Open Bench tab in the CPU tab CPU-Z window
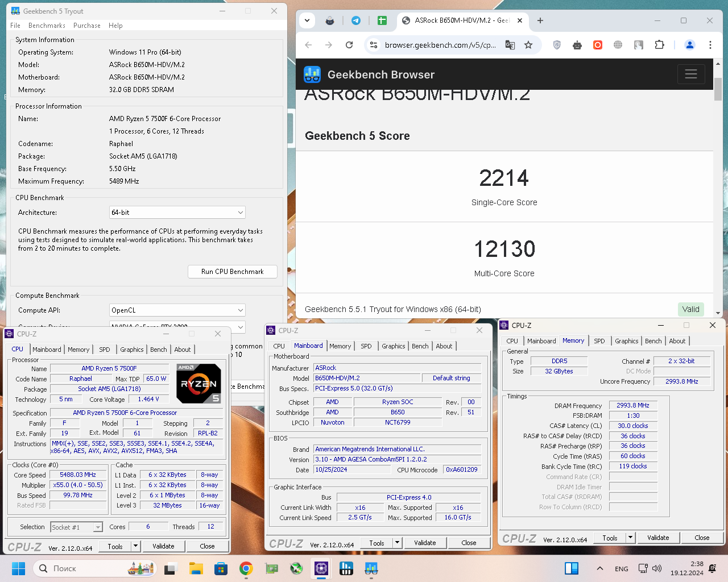The height and width of the screenshot is (582, 728). pyautogui.click(x=159, y=350)
